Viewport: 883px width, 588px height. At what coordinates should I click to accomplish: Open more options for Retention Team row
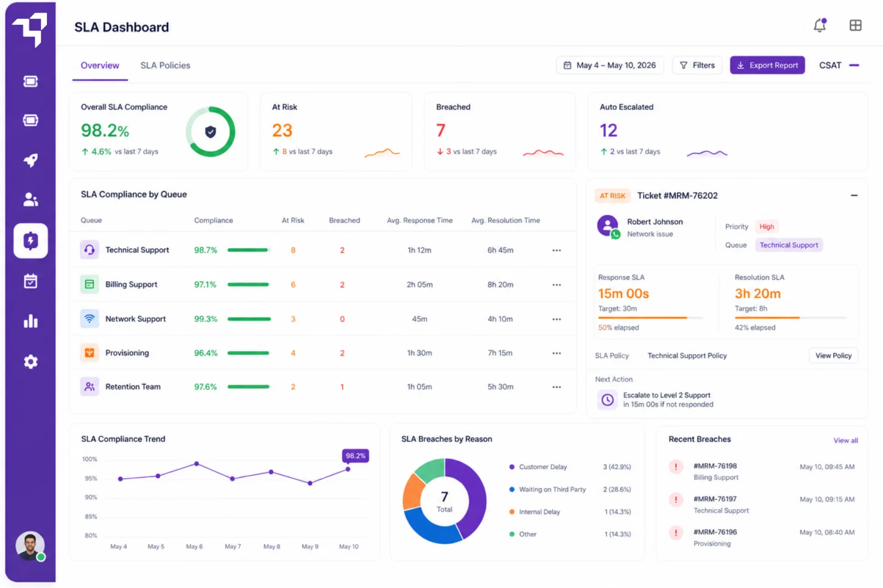[x=556, y=387]
